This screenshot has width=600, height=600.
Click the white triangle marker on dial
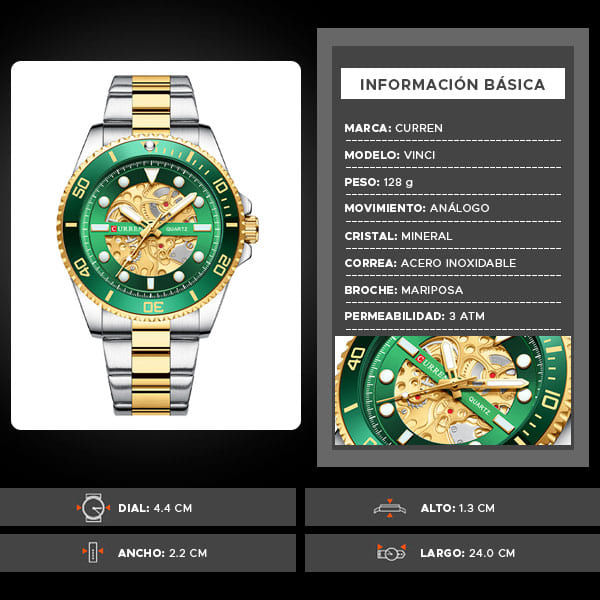tap(151, 174)
